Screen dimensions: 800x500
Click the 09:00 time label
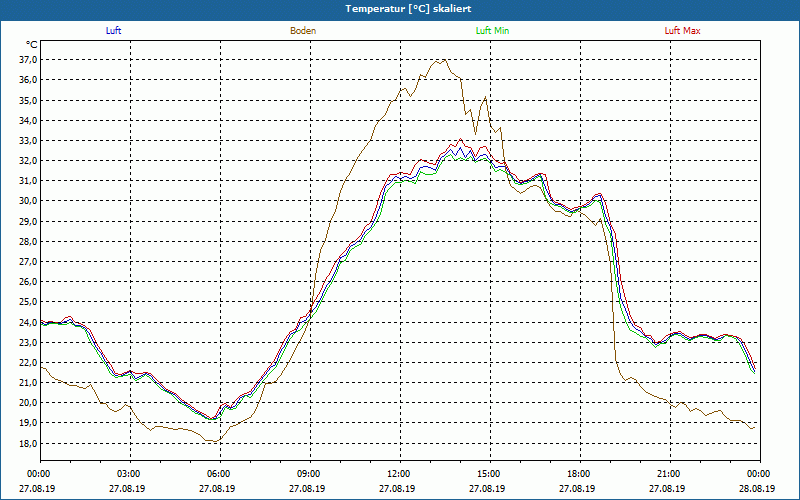click(x=309, y=474)
